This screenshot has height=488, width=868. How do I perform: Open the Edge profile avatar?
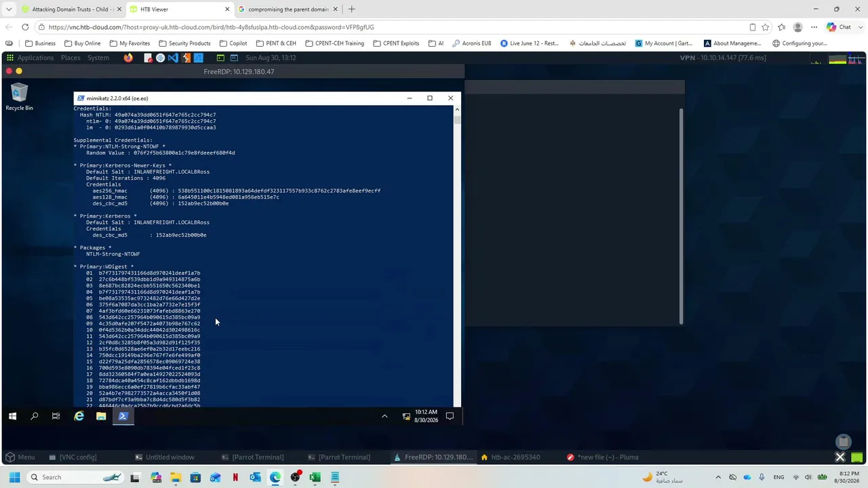pyautogui.click(x=797, y=27)
